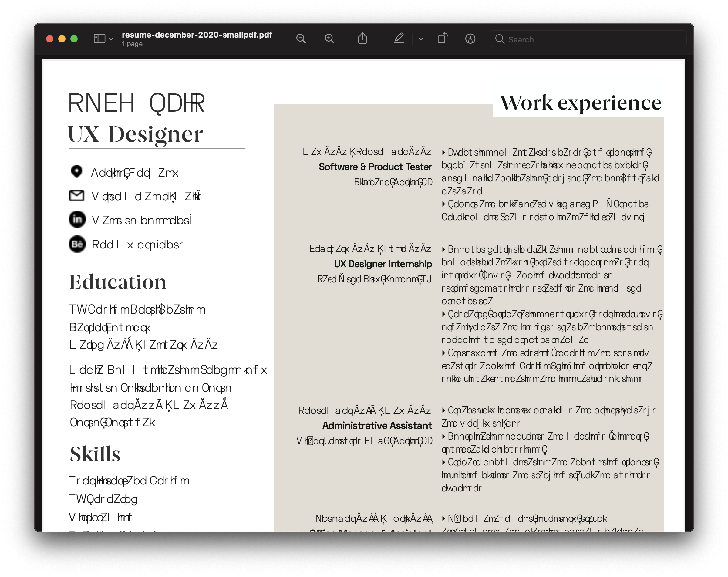Click the Behance icon in resume
728x577 pixels.
tap(77, 244)
